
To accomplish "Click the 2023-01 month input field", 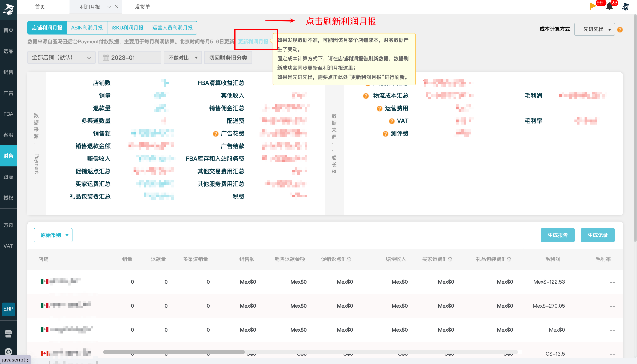I will click(130, 57).
